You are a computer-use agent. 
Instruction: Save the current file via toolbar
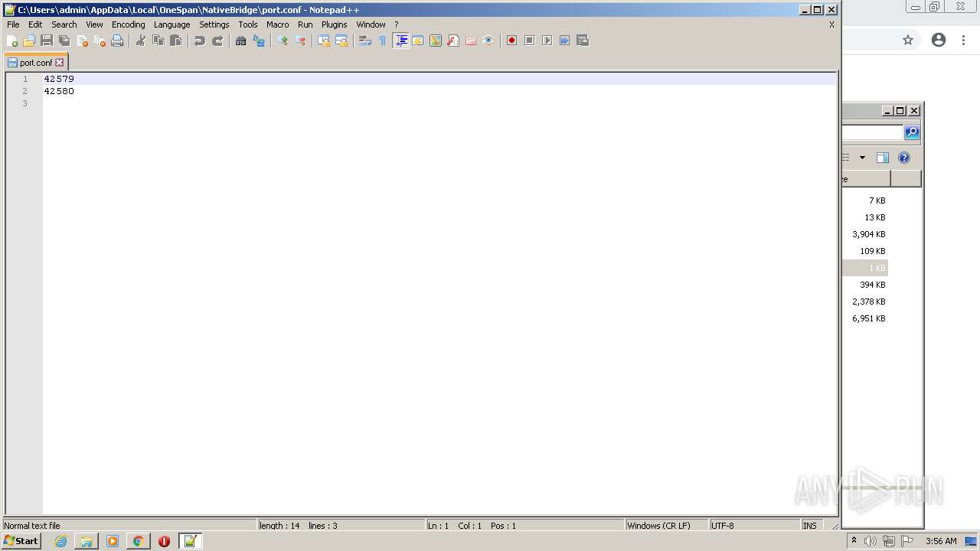pos(47,41)
